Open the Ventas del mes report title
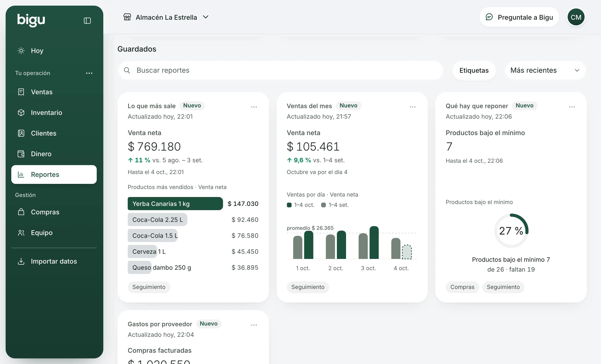Screen dimensions: 601x364 [x=309, y=106]
